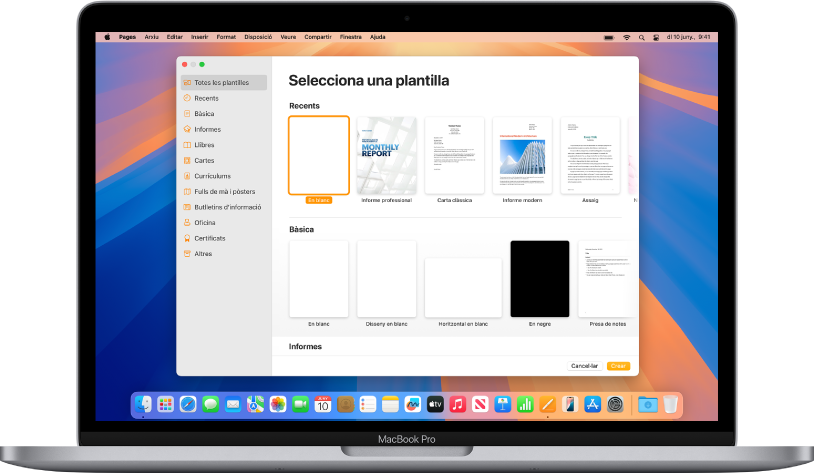Viewport: 814px width, 473px height.
Task: Open the Finestra menu
Action: 351,37
